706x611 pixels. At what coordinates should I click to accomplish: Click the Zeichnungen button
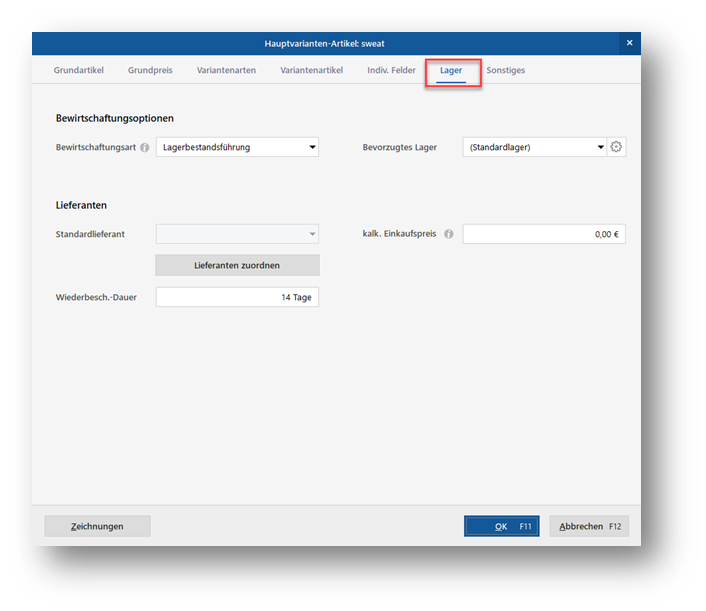coord(97,526)
